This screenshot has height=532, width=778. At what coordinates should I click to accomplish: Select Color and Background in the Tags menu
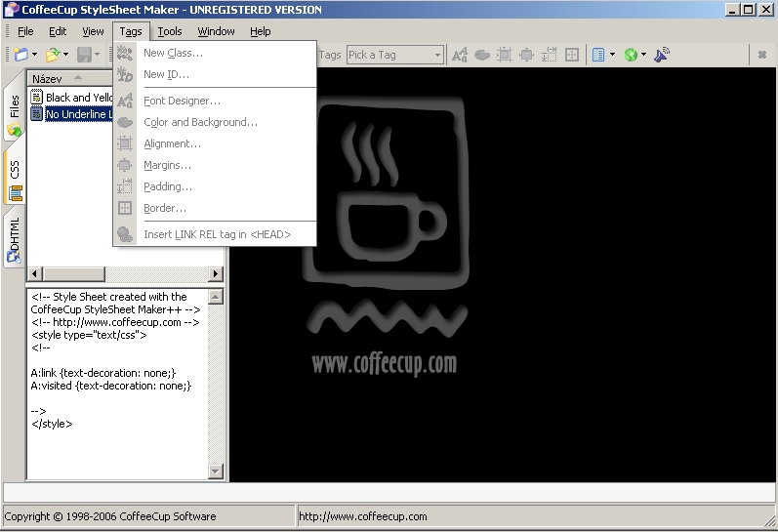tap(200, 122)
